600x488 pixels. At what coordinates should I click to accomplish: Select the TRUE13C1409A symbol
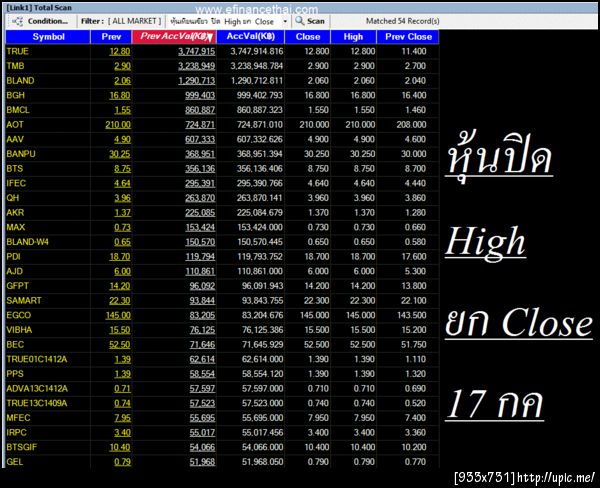pos(37,403)
